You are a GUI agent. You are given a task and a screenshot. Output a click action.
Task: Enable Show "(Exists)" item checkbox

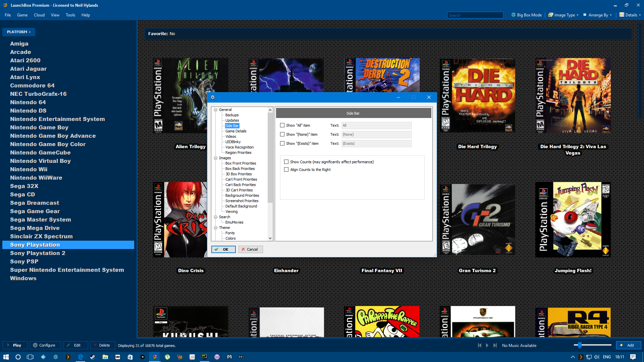(x=282, y=143)
